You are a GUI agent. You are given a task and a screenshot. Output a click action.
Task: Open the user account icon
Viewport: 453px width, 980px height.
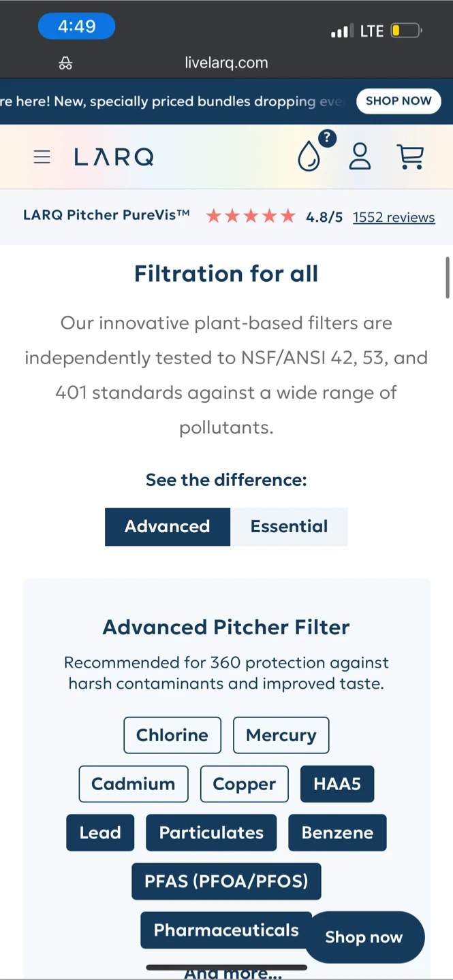tap(360, 157)
